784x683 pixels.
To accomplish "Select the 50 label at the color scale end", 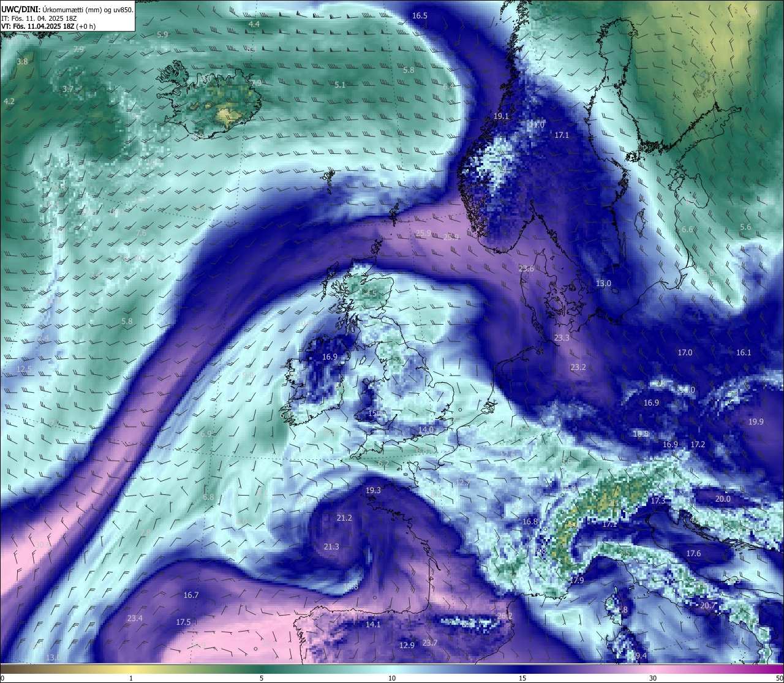I will pyautogui.click(x=778, y=678).
